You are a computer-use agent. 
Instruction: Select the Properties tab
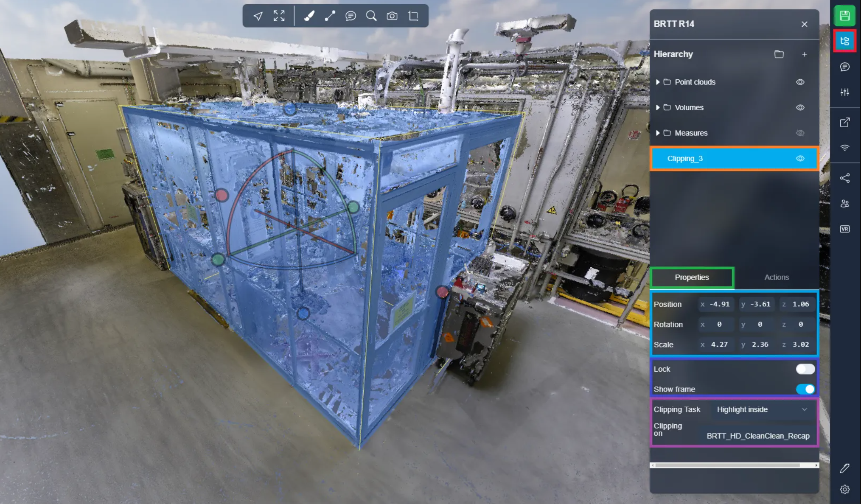[x=692, y=277]
